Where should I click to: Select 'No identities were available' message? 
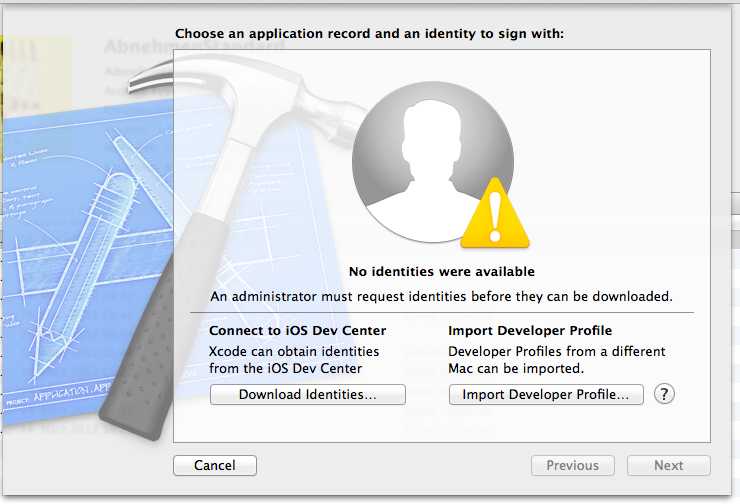pyautogui.click(x=442, y=272)
